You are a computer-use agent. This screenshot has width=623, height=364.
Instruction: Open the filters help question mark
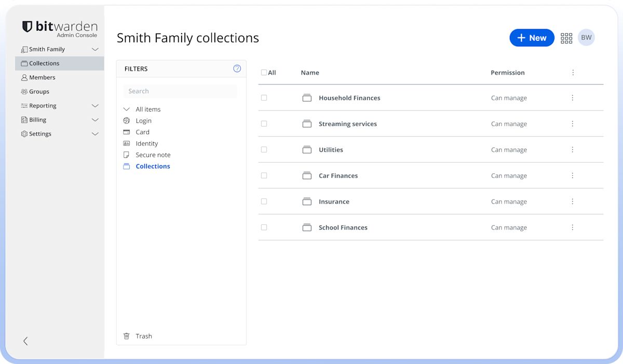(237, 68)
